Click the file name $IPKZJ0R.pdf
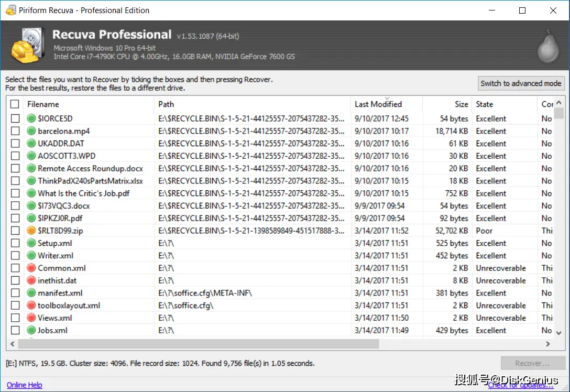 click(60, 218)
